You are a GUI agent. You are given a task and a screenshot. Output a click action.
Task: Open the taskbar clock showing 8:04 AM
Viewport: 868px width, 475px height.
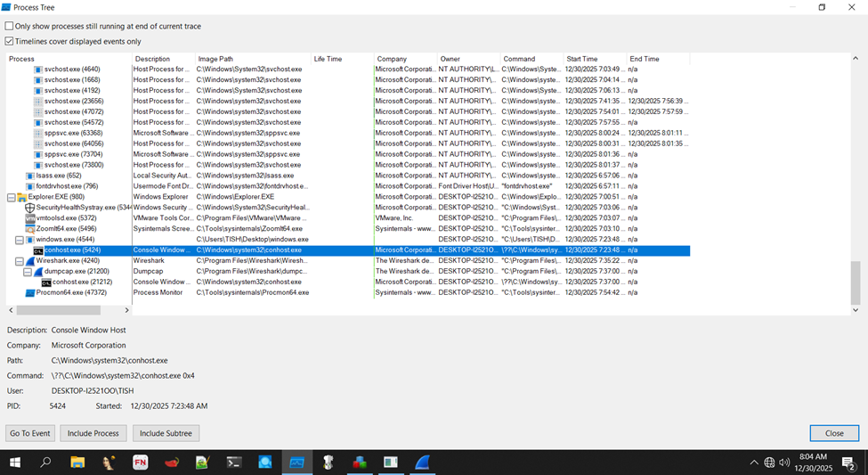click(813, 463)
